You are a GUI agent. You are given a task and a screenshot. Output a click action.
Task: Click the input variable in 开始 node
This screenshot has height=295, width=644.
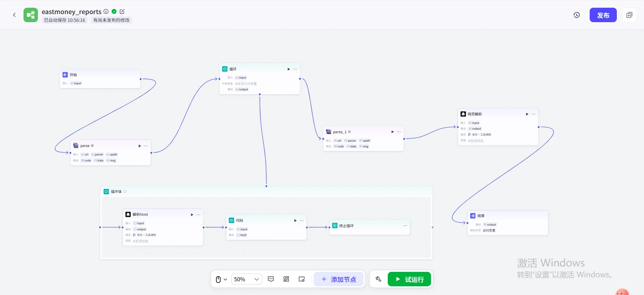[76, 83]
